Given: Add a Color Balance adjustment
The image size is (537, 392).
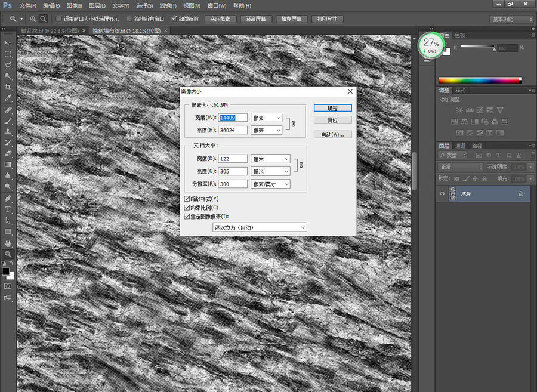Looking at the screenshot, I should tap(465, 122).
